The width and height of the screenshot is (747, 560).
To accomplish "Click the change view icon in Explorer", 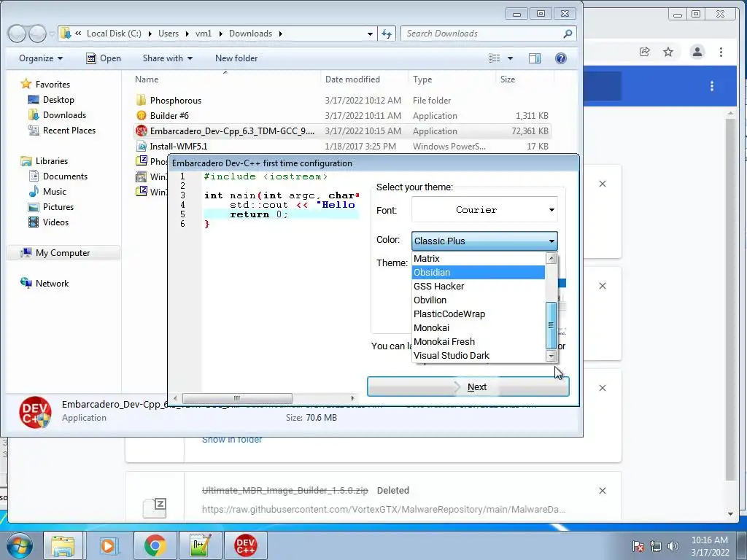I will click(x=495, y=58).
